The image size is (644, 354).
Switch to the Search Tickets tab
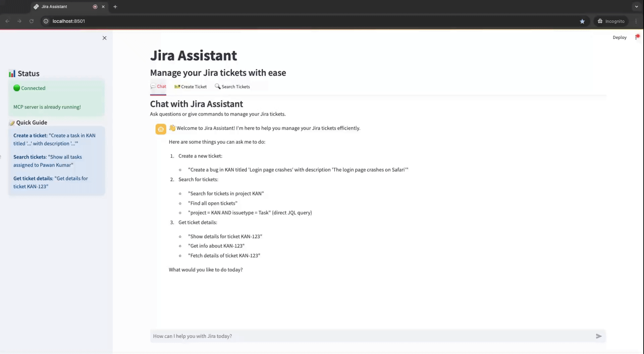click(232, 86)
